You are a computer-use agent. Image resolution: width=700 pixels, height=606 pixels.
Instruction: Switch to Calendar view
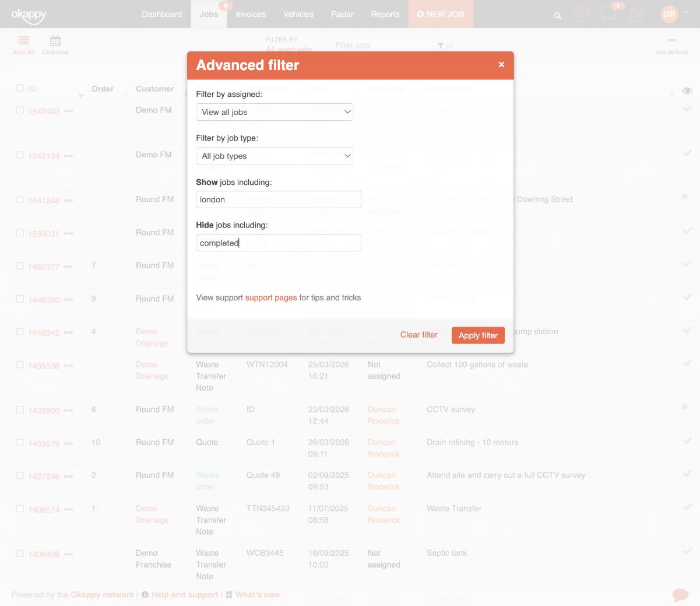(x=55, y=45)
